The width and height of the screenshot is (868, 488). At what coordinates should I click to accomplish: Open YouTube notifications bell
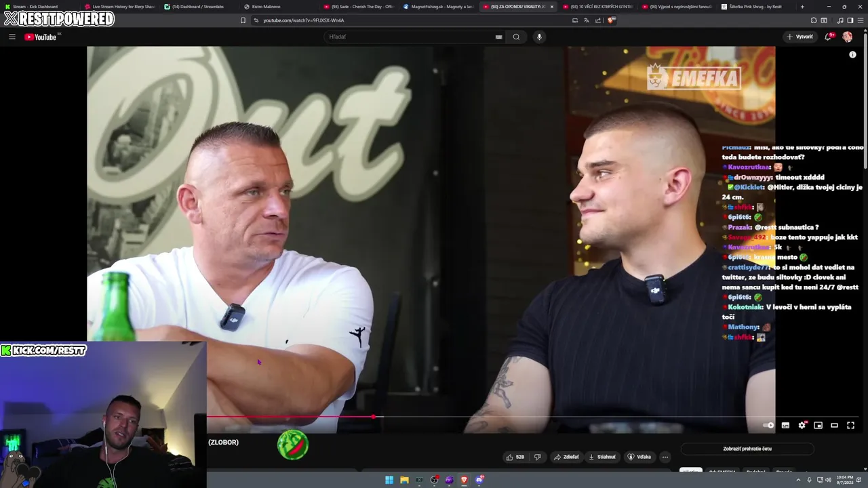point(828,37)
